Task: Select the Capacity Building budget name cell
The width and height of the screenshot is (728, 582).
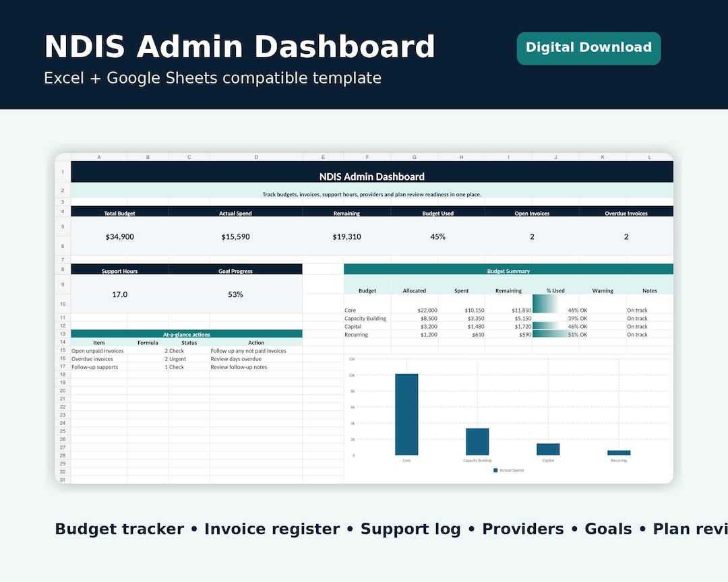Action: click(367, 319)
